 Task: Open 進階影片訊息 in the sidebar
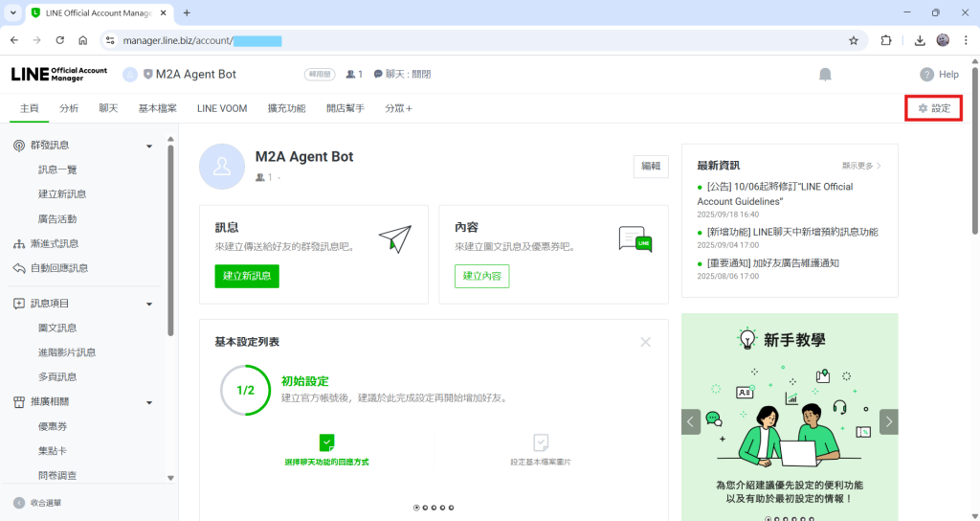coord(67,352)
